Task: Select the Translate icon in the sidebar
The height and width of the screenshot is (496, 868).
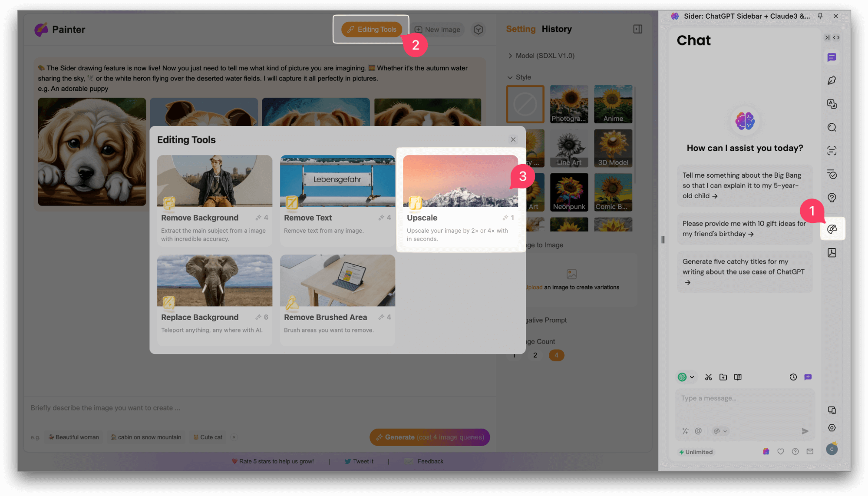Action: click(832, 104)
